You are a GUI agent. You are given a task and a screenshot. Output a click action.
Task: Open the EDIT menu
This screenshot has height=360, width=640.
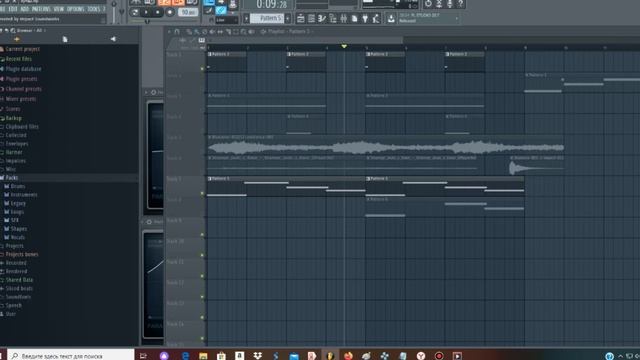pyautogui.click(x=13, y=9)
